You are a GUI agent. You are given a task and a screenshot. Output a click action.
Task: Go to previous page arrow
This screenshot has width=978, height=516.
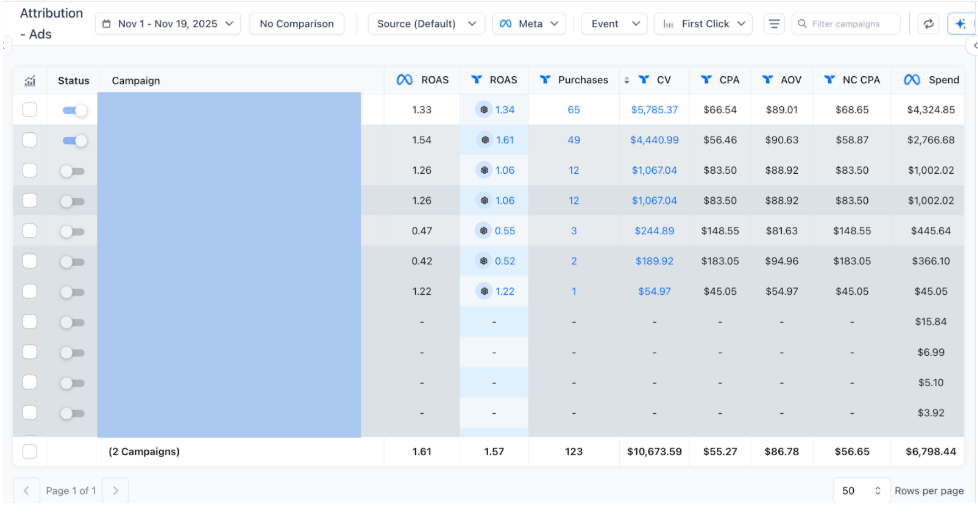[27, 490]
